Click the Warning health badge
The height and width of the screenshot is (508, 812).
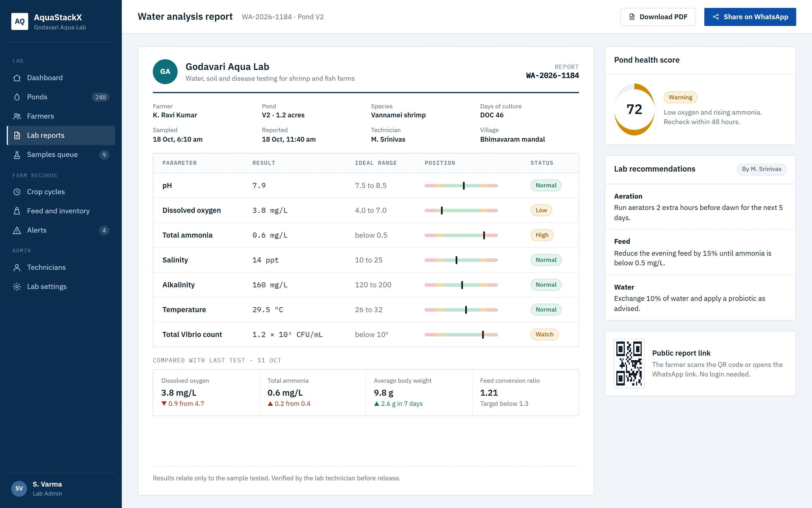tap(680, 97)
